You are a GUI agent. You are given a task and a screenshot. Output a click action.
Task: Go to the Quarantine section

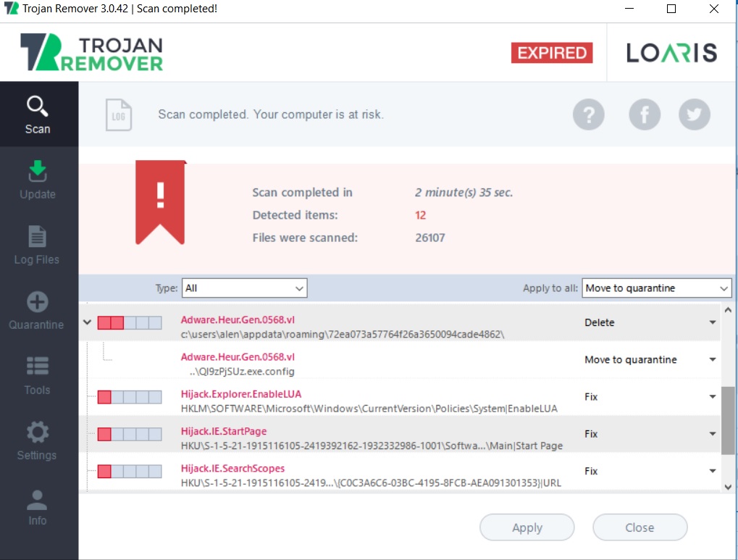tap(37, 311)
